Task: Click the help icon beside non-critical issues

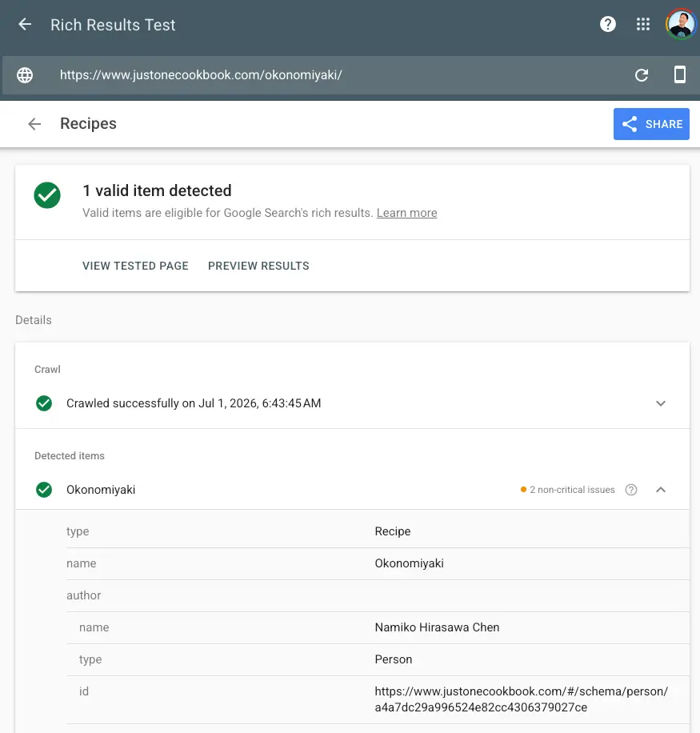Action: [x=631, y=490]
